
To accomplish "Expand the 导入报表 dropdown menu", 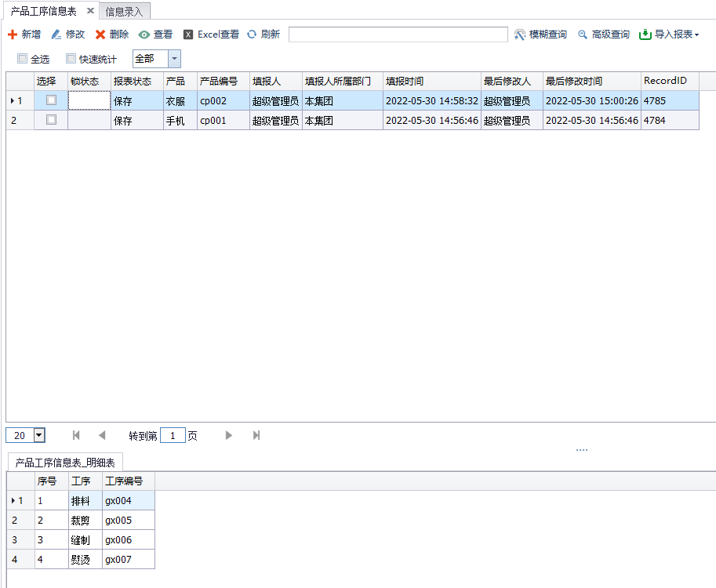I will (668, 34).
